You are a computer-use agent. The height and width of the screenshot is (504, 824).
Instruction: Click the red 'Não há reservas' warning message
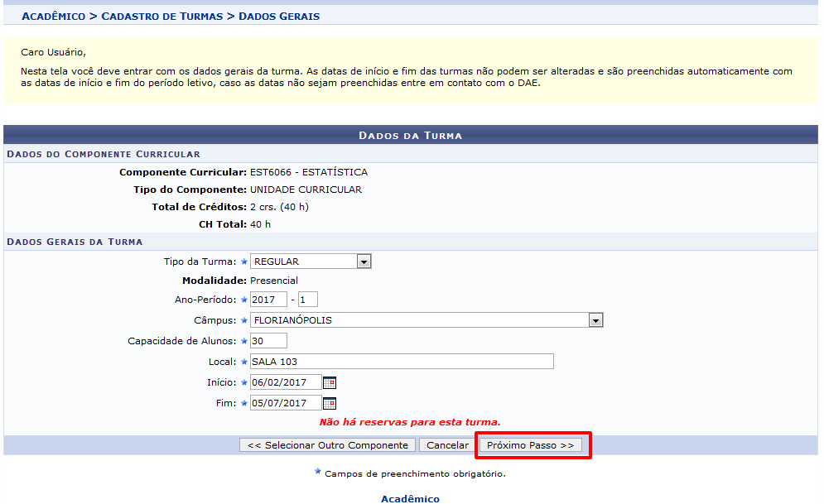(x=409, y=422)
